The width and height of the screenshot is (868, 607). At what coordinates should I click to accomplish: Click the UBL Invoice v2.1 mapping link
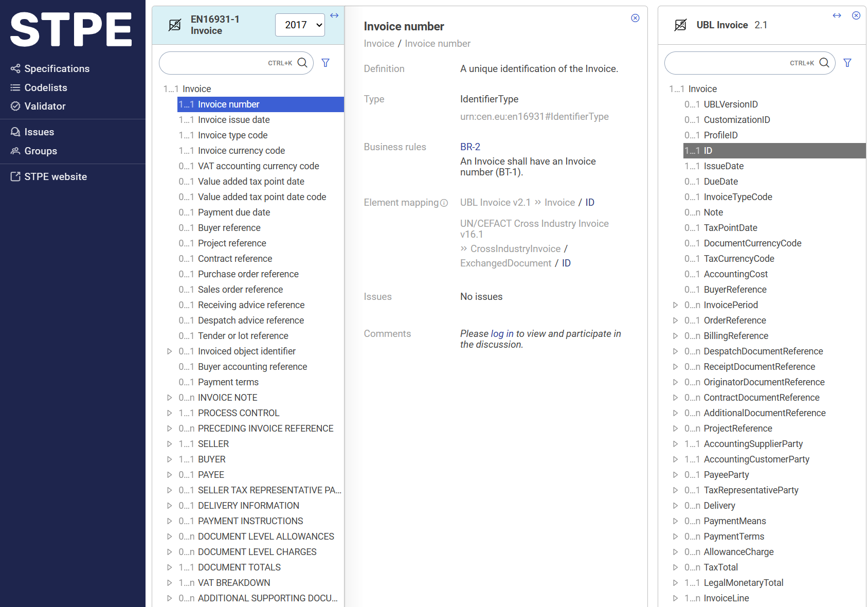pyautogui.click(x=495, y=202)
